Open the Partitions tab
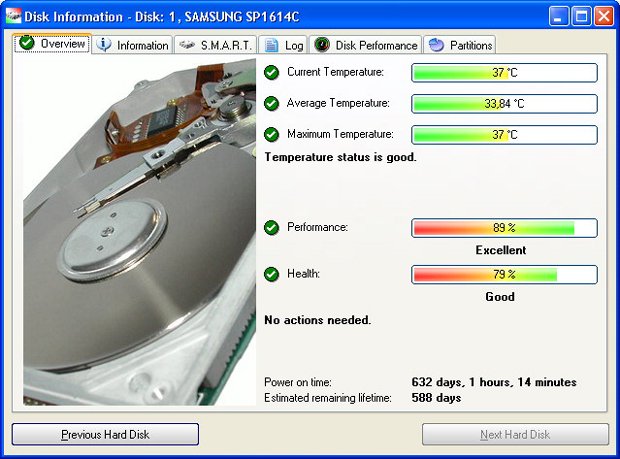The image size is (620, 459). pyautogui.click(x=459, y=45)
